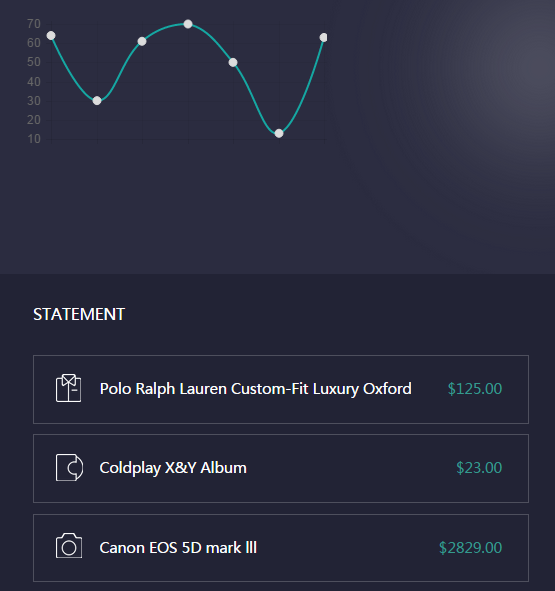Screen dimensions: 555x591
Task: Click the $2829.00 price amount
Action: click(x=470, y=548)
